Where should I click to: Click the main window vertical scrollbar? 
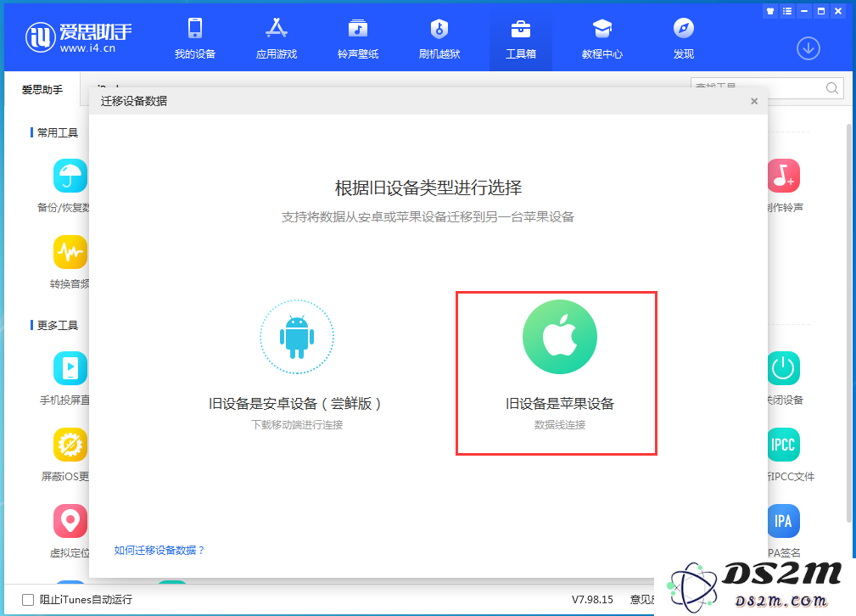pos(849,322)
